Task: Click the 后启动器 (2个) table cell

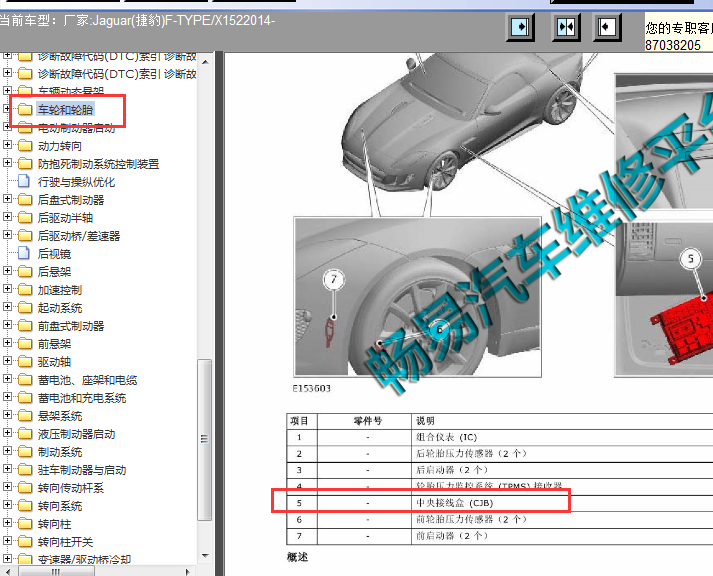Action: tap(452, 470)
